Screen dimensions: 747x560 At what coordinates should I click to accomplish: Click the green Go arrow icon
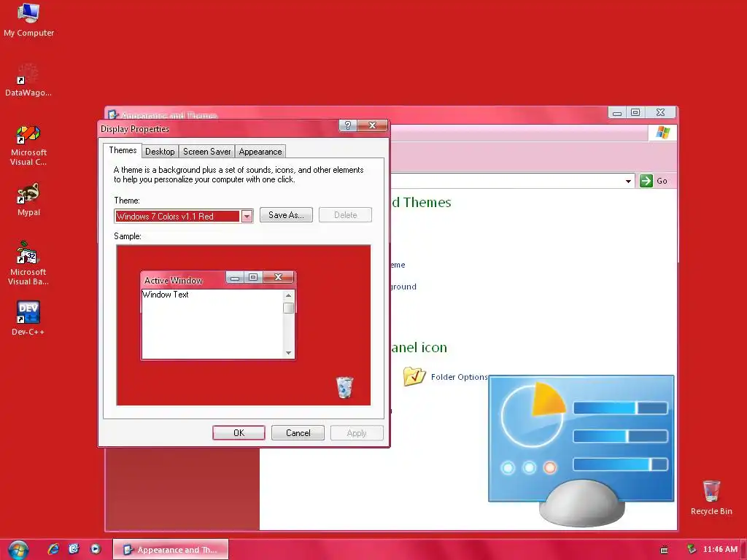pos(646,181)
